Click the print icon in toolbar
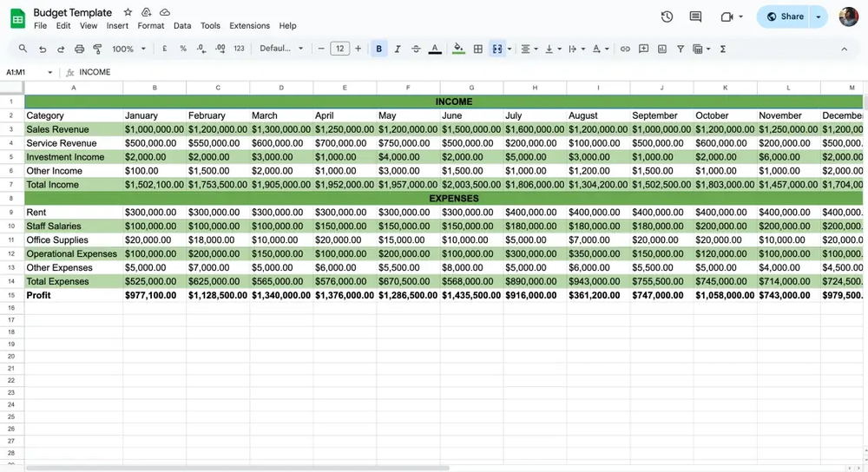The width and height of the screenshot is (868, 472). click(80, 49)
